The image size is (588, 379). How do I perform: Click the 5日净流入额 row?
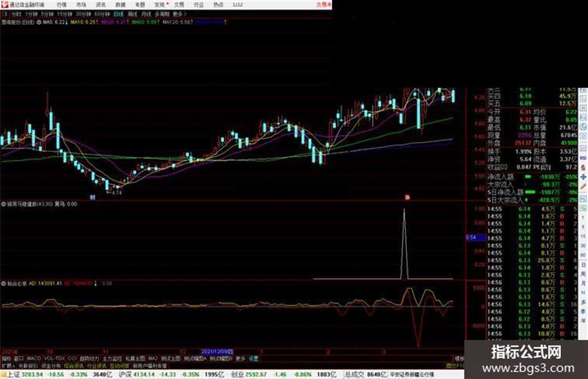tap(532, 192)
